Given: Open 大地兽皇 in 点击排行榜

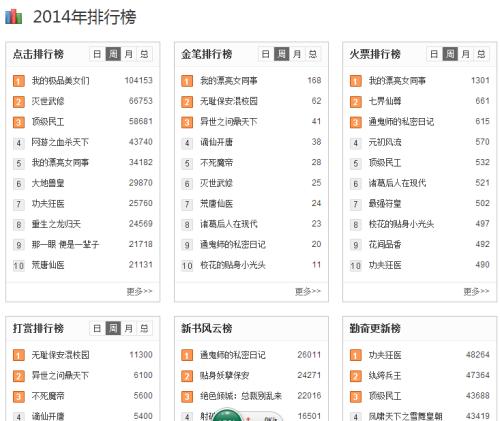Looking at the screenshot, I should click(x=48, y=183).
